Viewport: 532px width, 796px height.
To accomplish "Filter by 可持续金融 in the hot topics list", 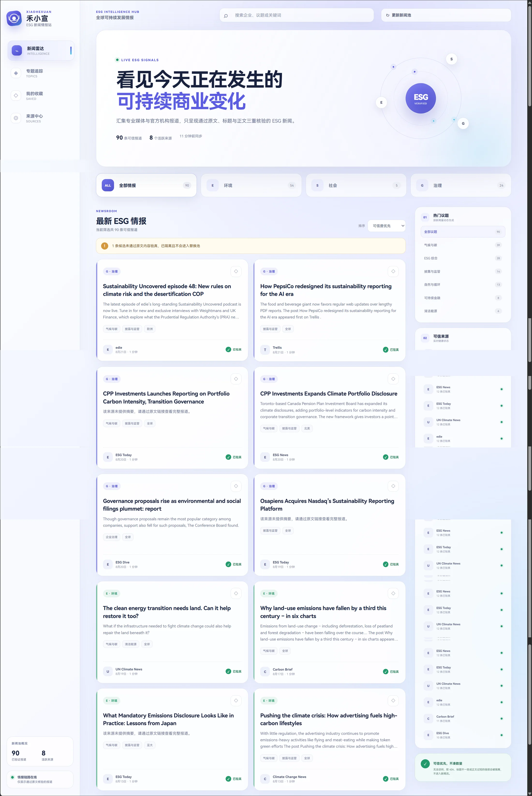I will [463, 298].
